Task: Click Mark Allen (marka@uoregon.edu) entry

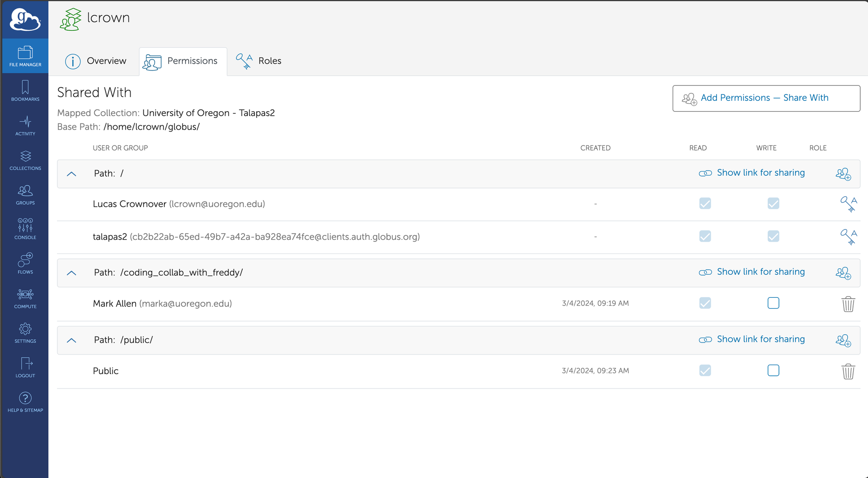Action: tap(162, 304)
